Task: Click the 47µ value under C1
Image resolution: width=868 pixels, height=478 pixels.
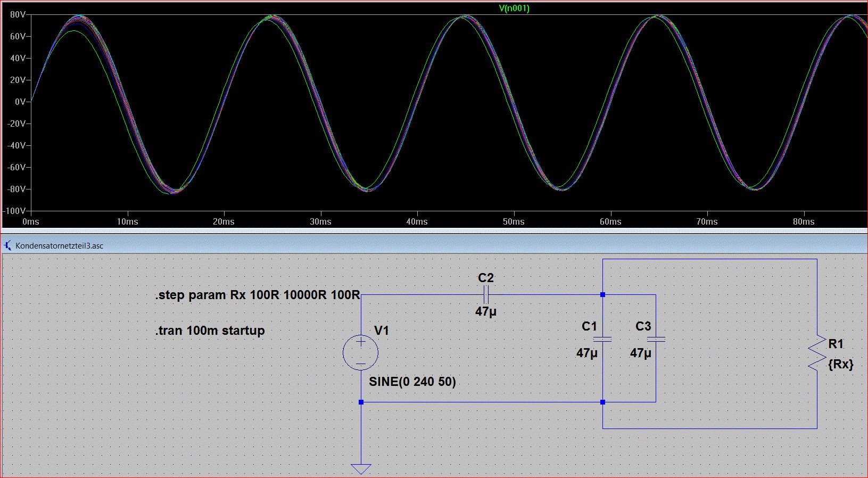Action: (x=586, y=353)
